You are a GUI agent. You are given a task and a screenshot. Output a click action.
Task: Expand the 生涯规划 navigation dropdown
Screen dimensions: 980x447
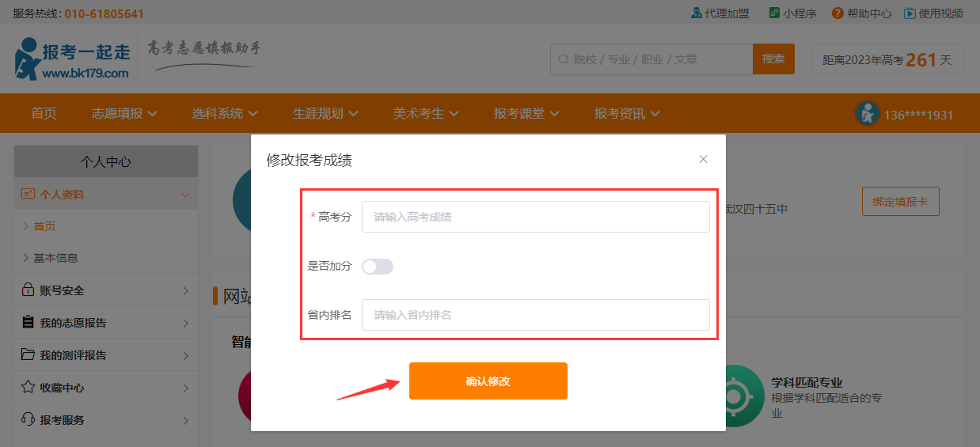(x=325, y=114)
